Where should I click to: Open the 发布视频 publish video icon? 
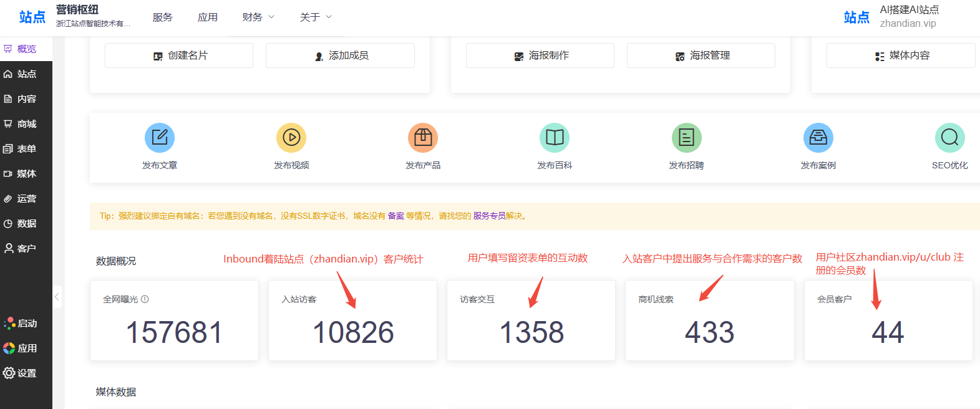point(291,138)
